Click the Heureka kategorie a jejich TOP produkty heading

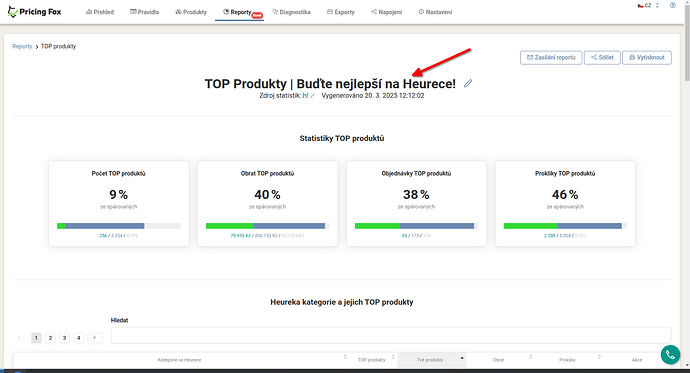342,302
